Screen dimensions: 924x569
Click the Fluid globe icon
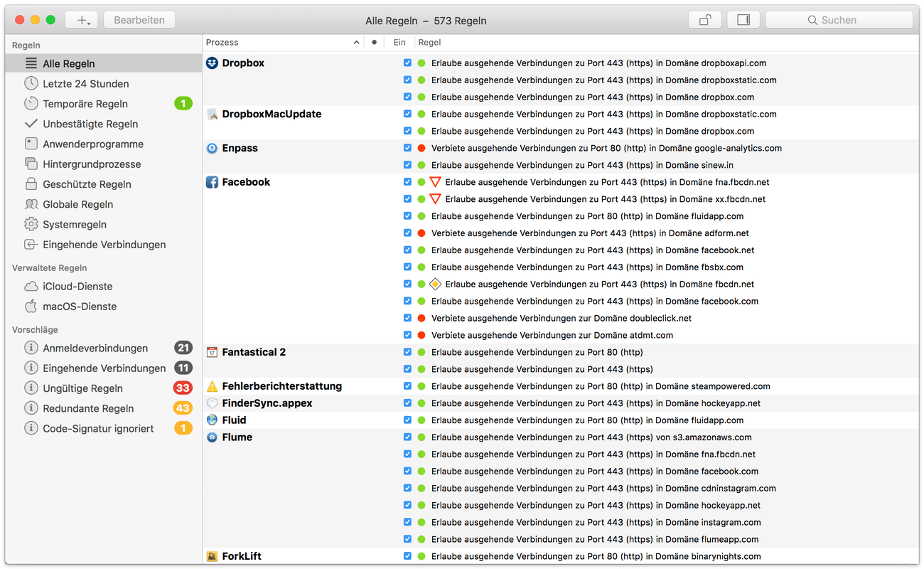point(212,420)
